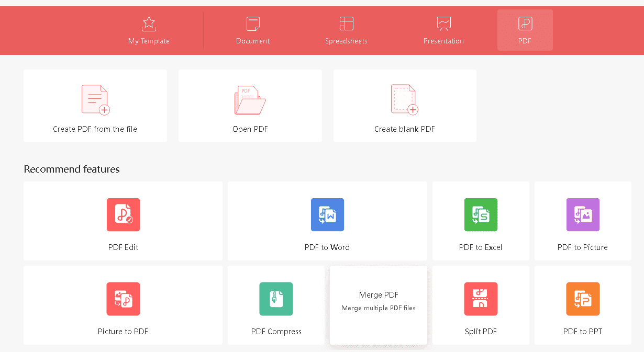Click the PDF to Excel label
Screen dimensions: 644x352
[x=481, y=247]
